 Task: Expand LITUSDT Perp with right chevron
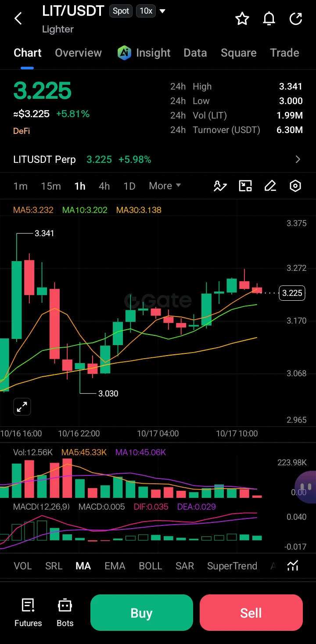pos(298,159)
